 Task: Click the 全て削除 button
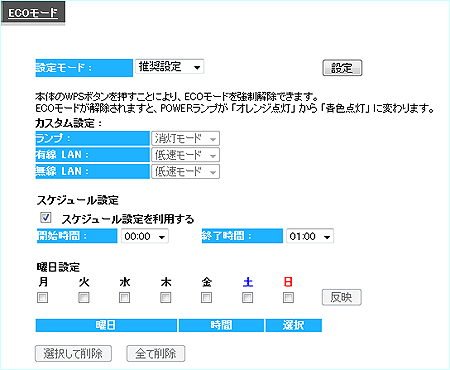[x=156, y=354]
